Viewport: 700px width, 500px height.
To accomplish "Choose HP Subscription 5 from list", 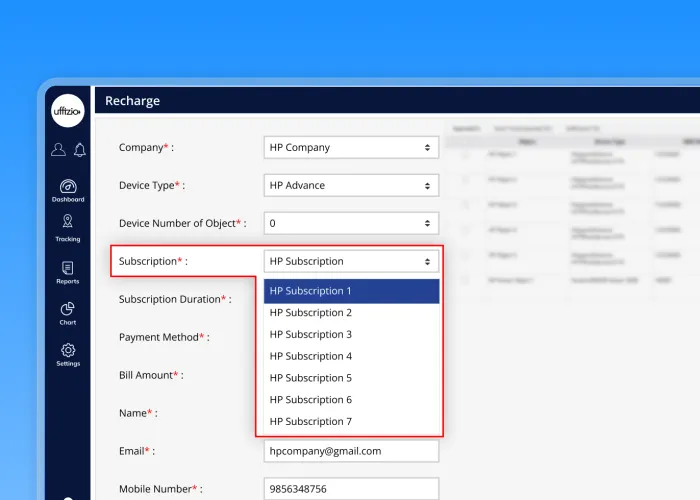I will tap(351, 378).
